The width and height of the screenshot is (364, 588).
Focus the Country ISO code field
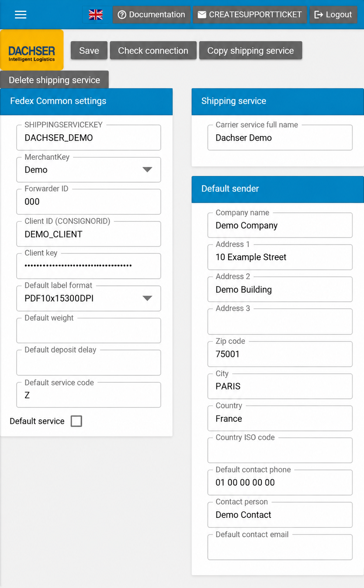(280, 450)
